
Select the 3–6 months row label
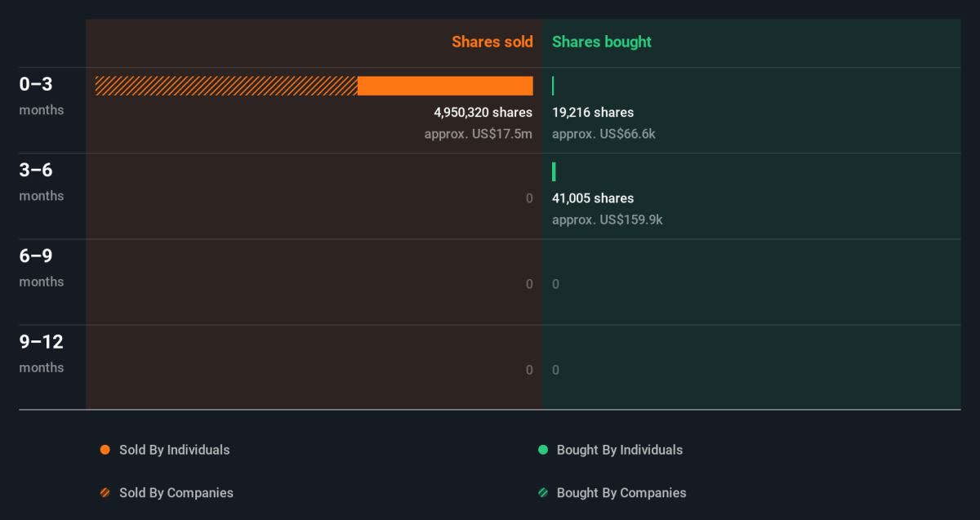(x=42, y=181)
